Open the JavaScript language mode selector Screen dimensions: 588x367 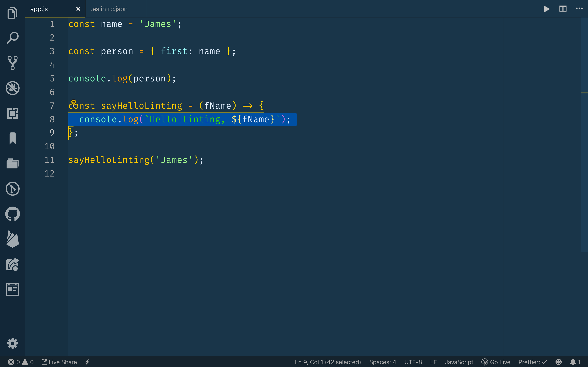[x=459, y=362]
